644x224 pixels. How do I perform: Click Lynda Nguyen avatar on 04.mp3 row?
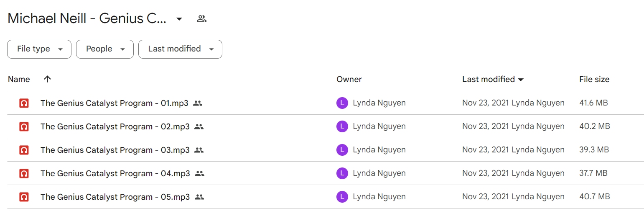point(342,173)
